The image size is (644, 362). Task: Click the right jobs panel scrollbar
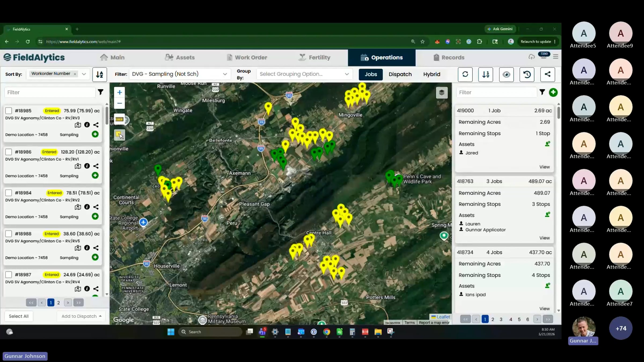tap(559, 112)
